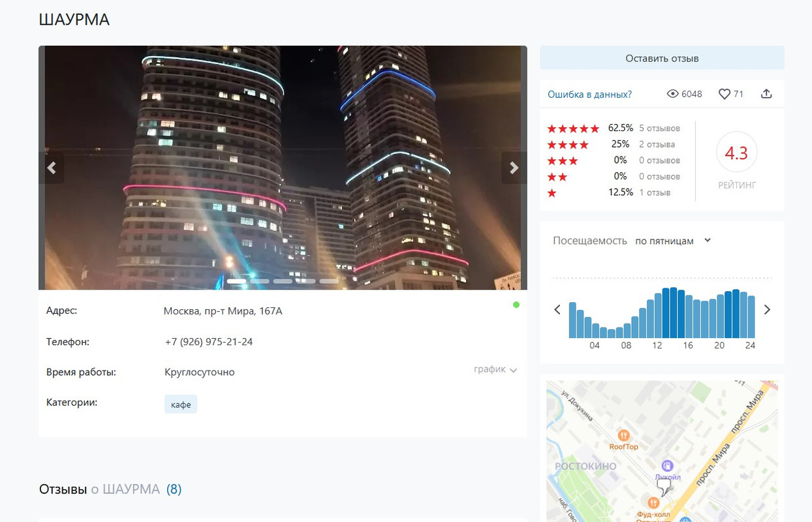Viewport: 812px width, 522px height.
Task: Go to next day in attendance chart
Action: click(x=767, y=309)
